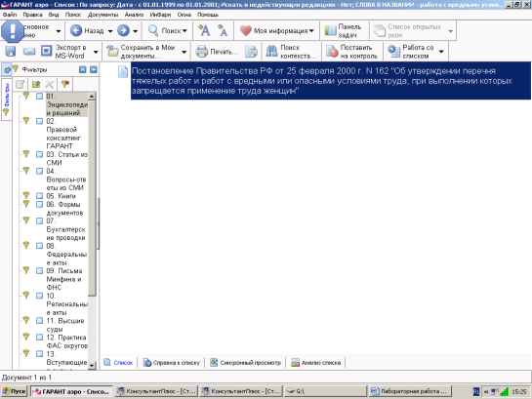Image resolution: width=532 pixels, height=399 pixels.
Task: Click the delete filter X icon
Action: click(x=50, y=84)
